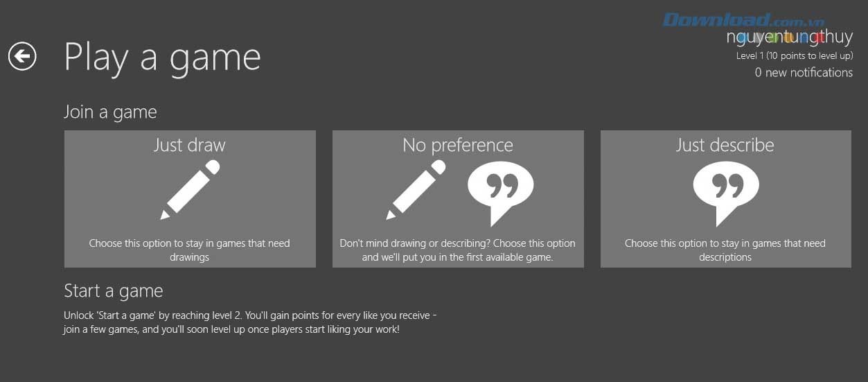Click the 'first available game' description text
The height and width of the screenshot is (382, 868).
457,250
